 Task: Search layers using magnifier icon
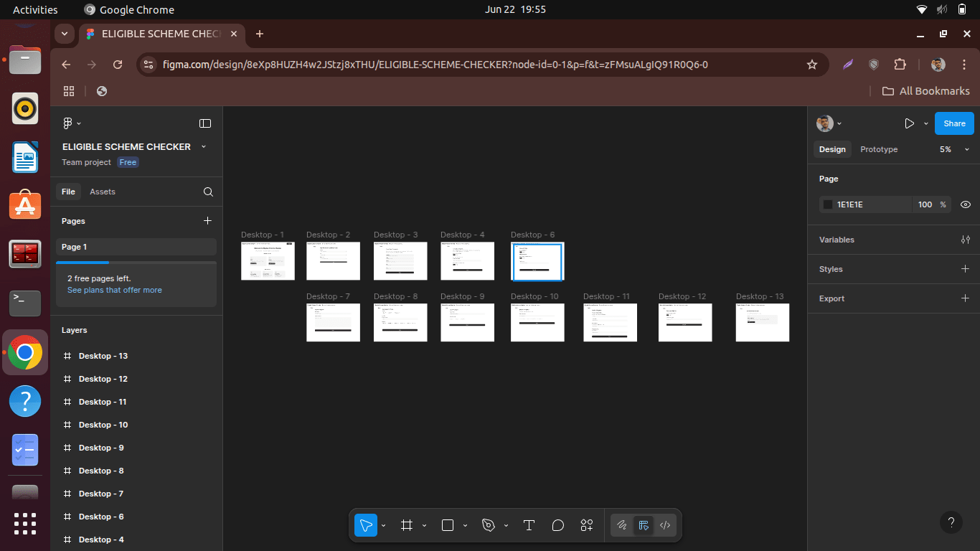click(x=208, y=192)
